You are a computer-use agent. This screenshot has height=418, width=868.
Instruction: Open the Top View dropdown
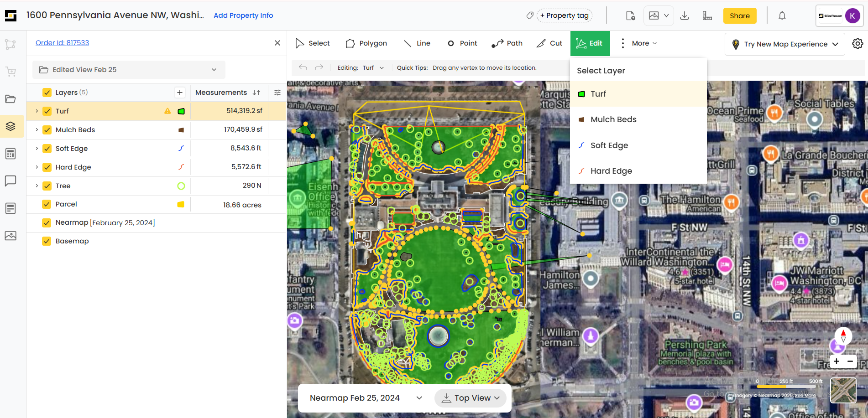pyautogui.click(x=471, y=398)
